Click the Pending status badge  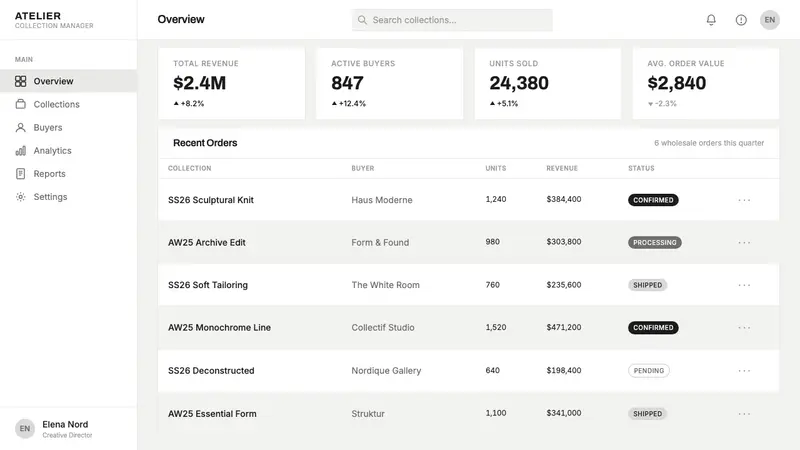[x=648, y=370]
